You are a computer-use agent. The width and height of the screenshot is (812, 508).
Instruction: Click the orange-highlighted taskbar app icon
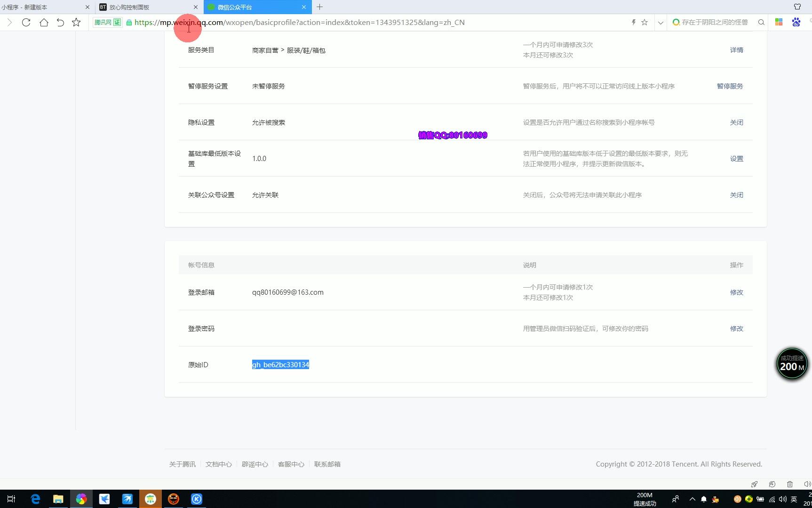(x=150, y=499)
